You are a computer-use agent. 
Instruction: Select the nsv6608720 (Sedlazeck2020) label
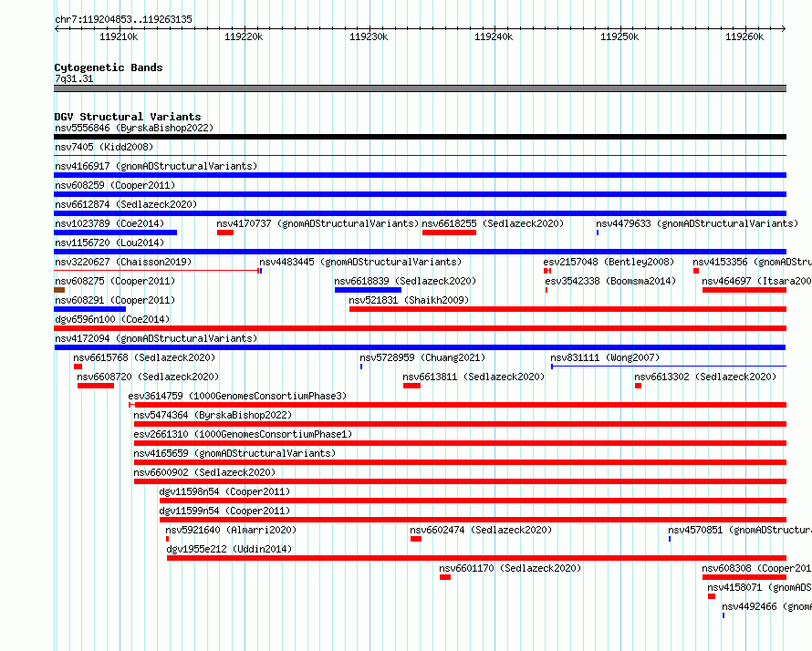pos(148,377)
